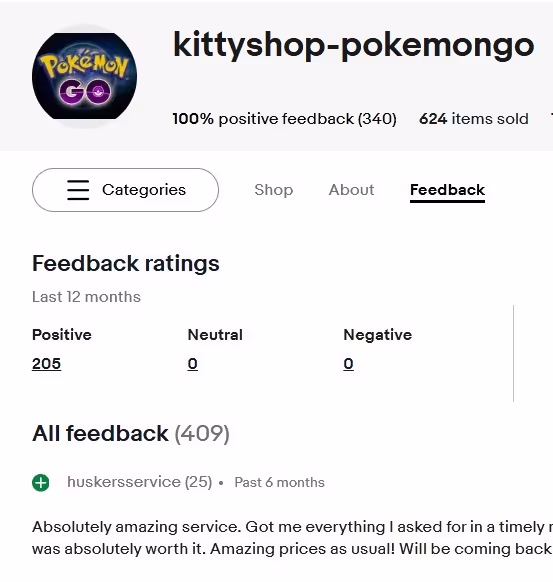Screen dimensions: 553x582
Task: Click the Feedback ratings heading
Action: (125, 264)
